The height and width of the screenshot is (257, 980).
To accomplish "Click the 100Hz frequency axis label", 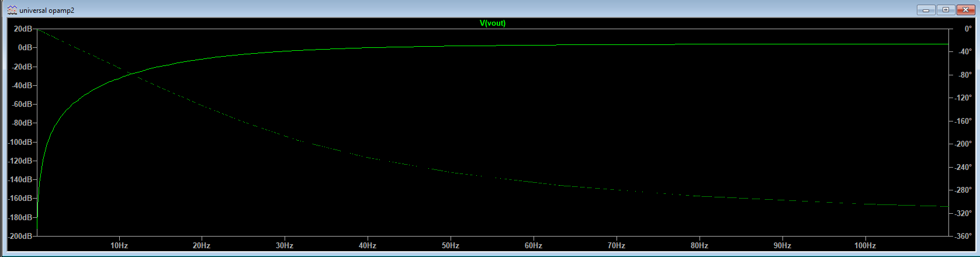I will point(865,246).
